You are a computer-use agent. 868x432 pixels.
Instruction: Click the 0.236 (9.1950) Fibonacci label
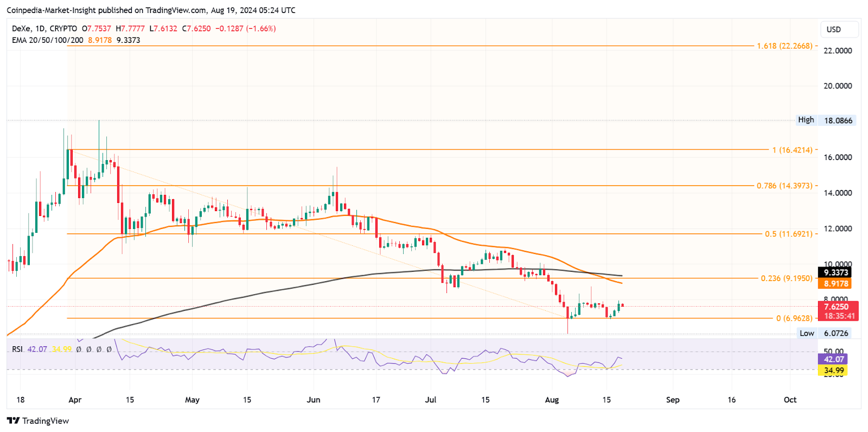pos(787,278)
